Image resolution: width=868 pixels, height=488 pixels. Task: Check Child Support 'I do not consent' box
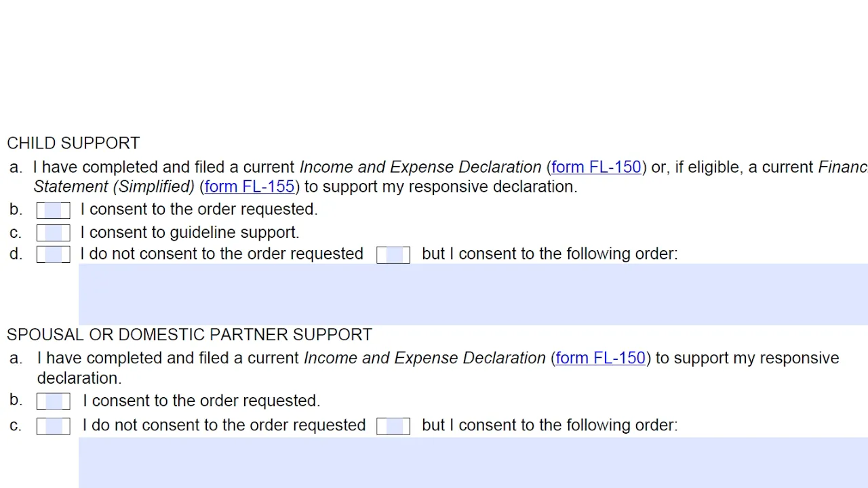point(54,254)
